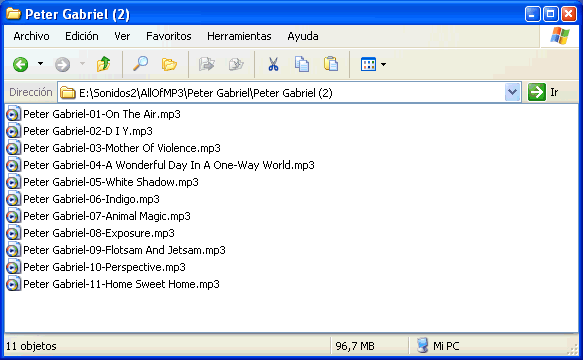Click the media icon of Animal Magic
This screenshot has height=360, width=583.
(13, 216)
